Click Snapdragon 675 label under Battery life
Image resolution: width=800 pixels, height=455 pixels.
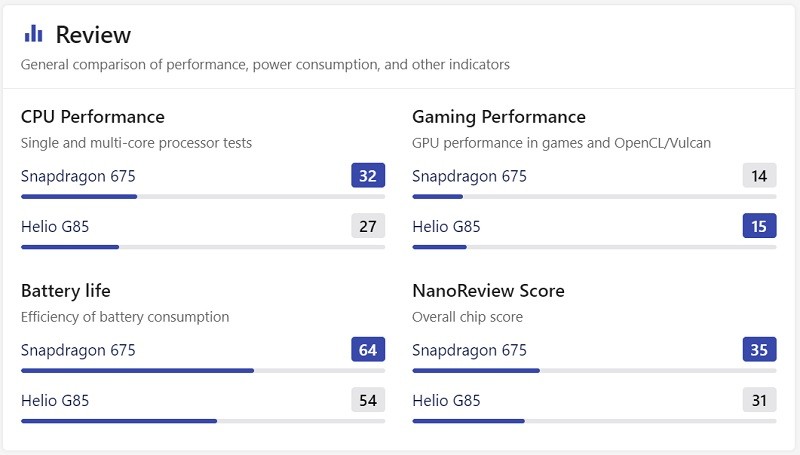(78, 350)
